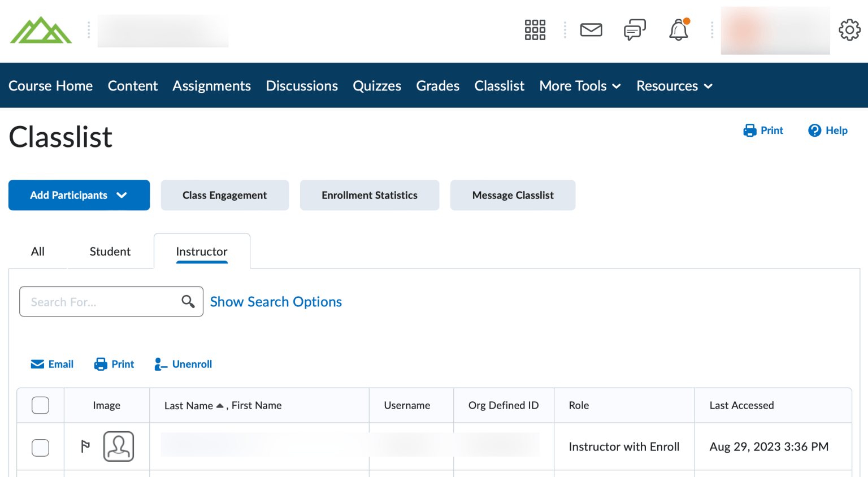Open the Help link
Screen dimensions: 868x477
(x=828, y=131)
